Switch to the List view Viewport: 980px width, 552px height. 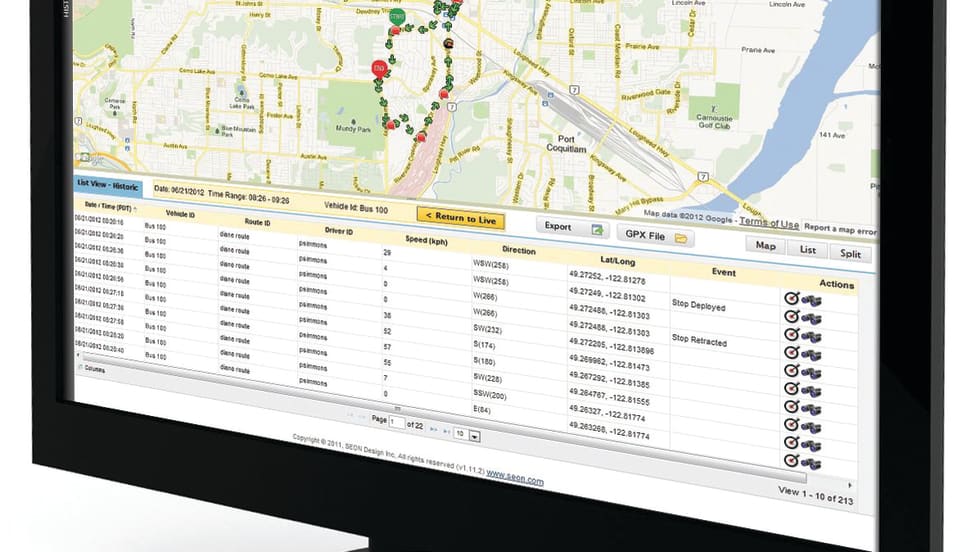(808, 250)
